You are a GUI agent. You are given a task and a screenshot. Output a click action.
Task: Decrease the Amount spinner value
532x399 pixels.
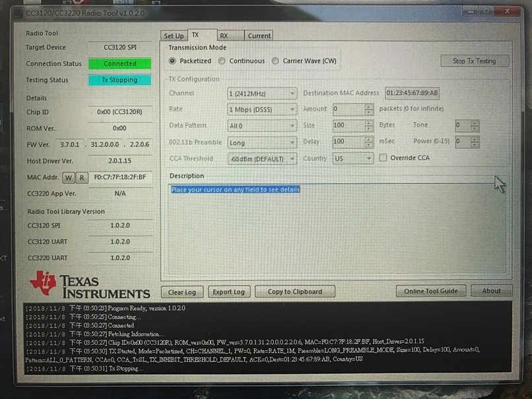pos(369,112)
